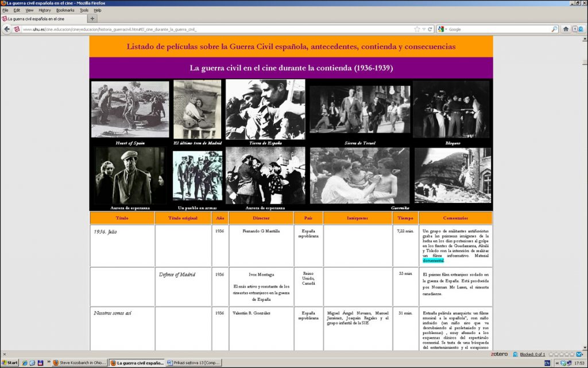Click the Windows Start button
This screenshot has width=588, height=368.
click(10, 363)
